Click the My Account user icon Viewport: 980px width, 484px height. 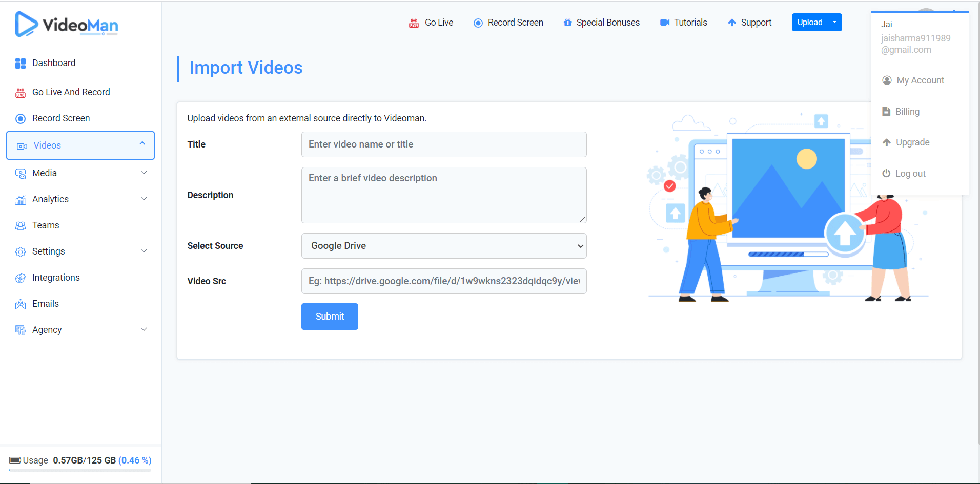[x=887, y=80]
